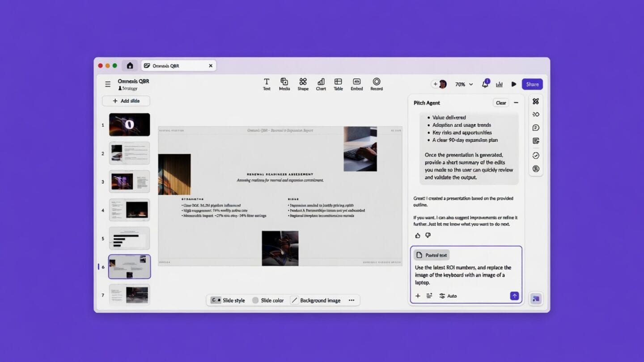Give a thumbs up to the agent reply
Viewport: 644px width, 362px height.
(418, 236)
